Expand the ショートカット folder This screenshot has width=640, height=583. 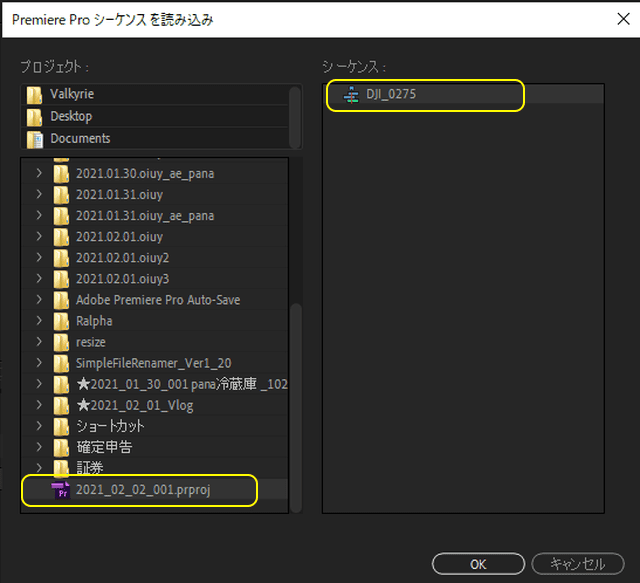pos(39,426)
